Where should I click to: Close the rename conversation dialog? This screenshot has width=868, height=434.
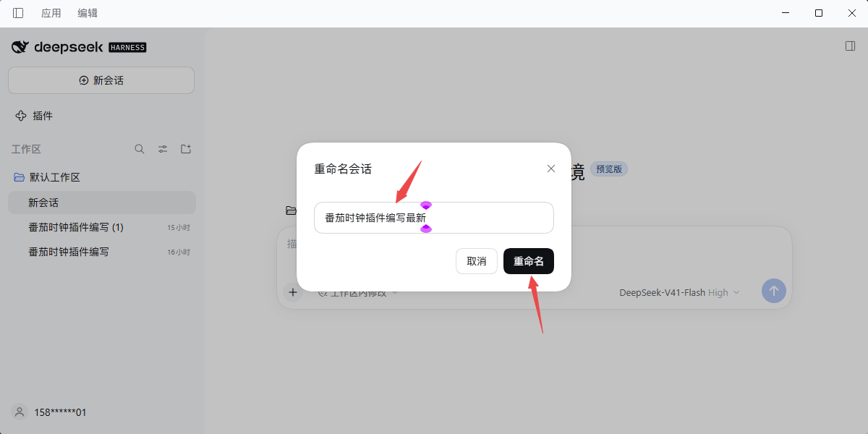(x=551, y=169)
